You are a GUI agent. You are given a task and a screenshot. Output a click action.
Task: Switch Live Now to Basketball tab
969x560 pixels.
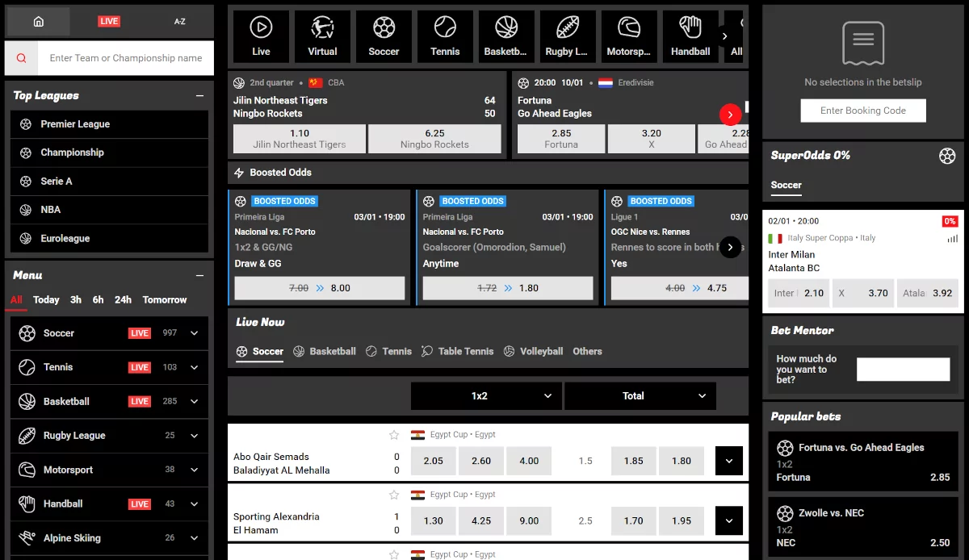point(324,351)
